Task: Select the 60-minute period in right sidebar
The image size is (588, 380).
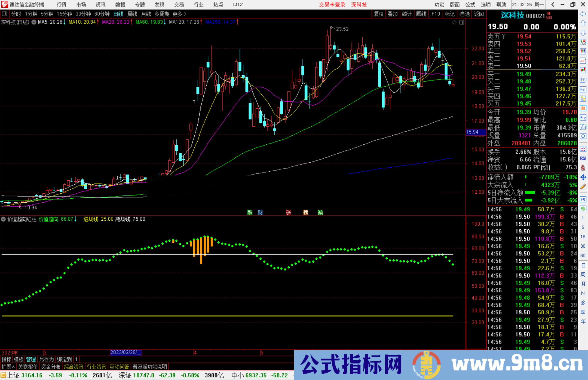Action: [x=583, y=256]
